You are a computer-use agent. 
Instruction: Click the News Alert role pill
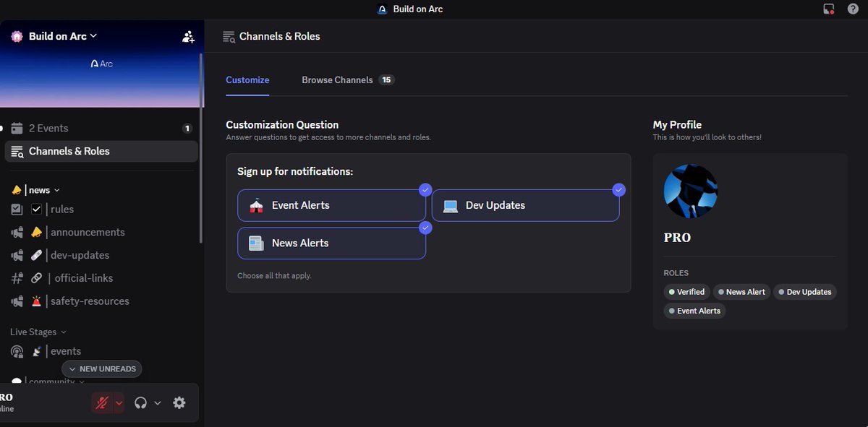(741, 292)
